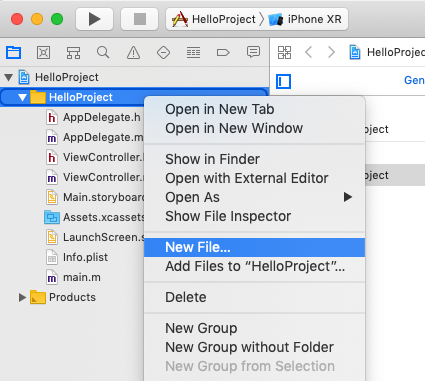Choose Add Files to "HelloProject"...
The width and height of the screenshot is (425, 381).
pos(254,266)
